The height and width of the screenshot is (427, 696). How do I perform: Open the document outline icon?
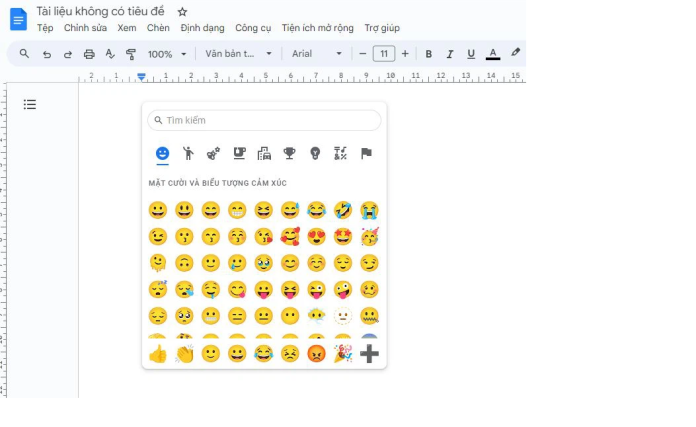point(30,104)
